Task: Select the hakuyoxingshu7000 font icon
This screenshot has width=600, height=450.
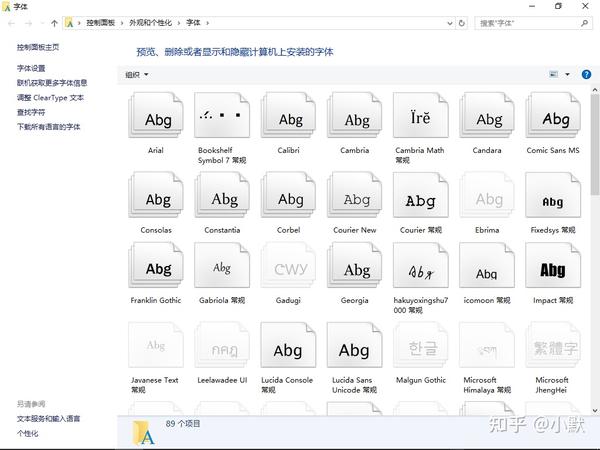Action: coord(421,265)
